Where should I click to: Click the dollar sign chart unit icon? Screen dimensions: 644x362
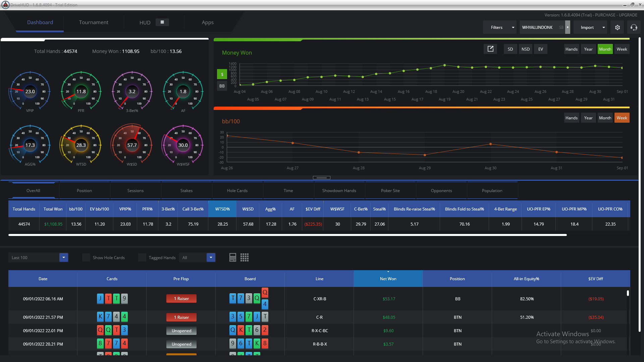222,74
